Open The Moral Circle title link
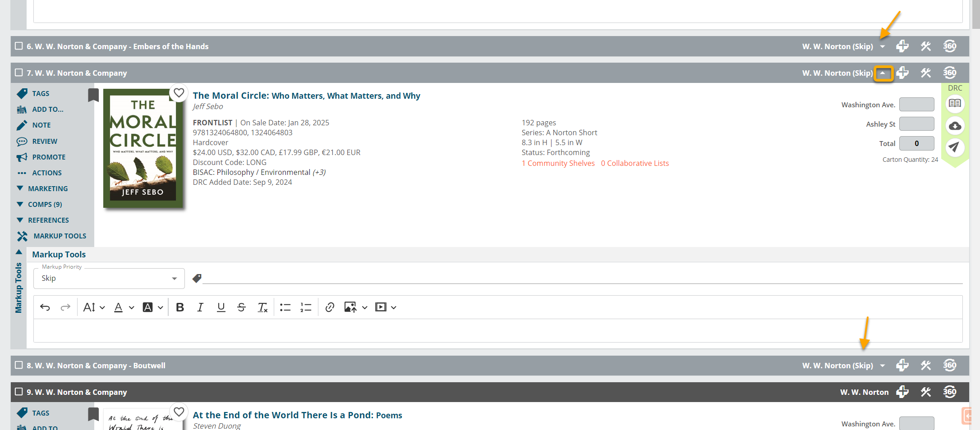The width and height of the screenshot is (980, 430). pyautogui.click(x=306, y=96)
